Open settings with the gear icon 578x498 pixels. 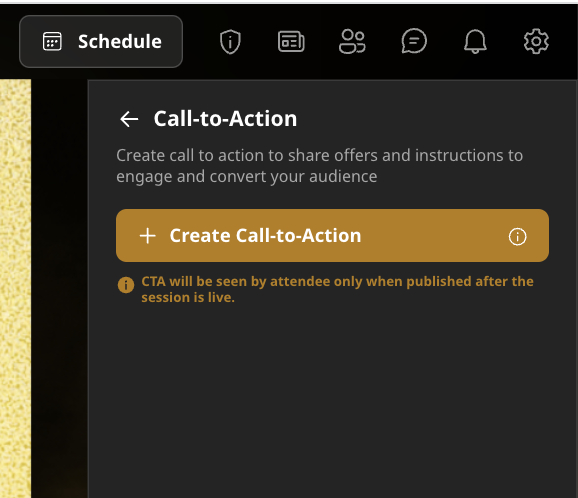tap(536, 41)
